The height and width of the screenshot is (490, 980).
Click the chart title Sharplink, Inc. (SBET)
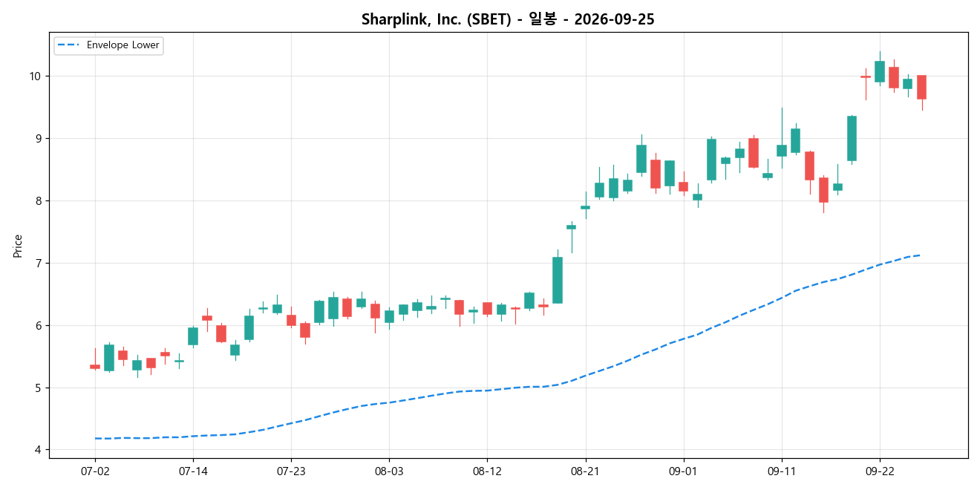tap(508, 19)
